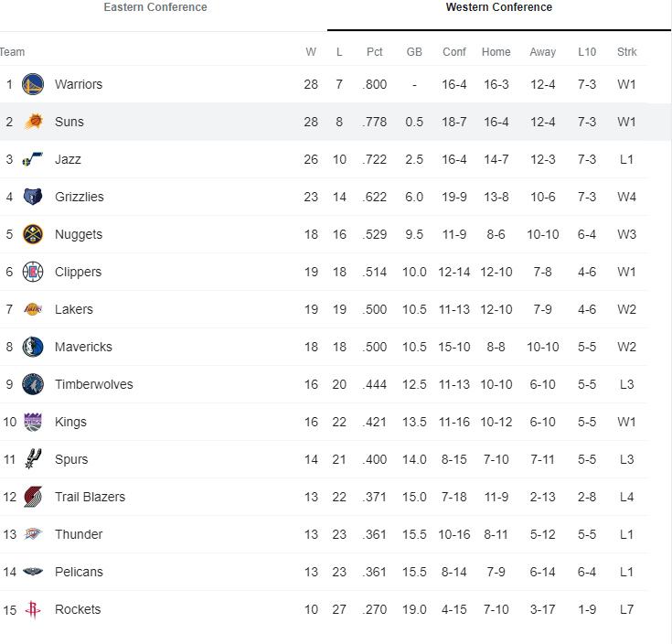Click the GB column header
This screenshot has height=644, width=672.
coord(414,52)
